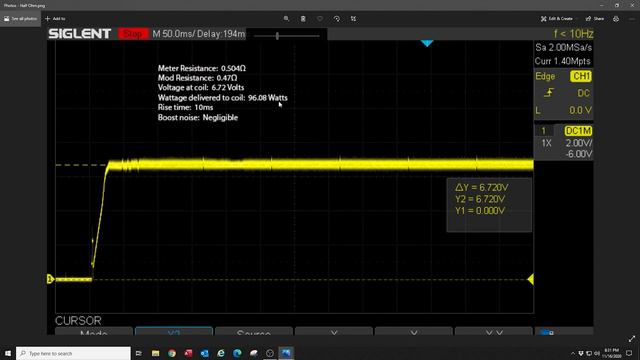Click the zoom magnifier icon in Photos toolbar
640x360 pixels.
pos(286,19)
